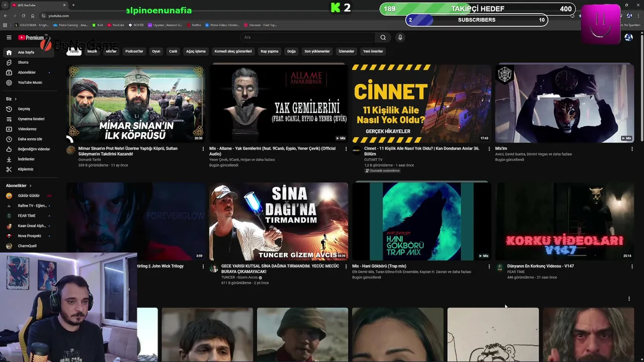Expand the Siz section chevron
This screenshot has height=362, width=644.
coord(16,99)
